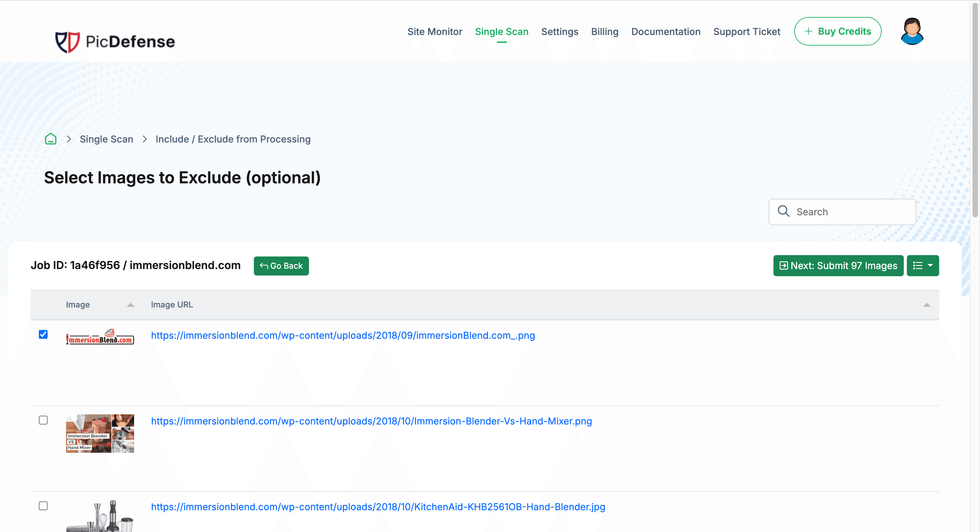The height and width of the screenshot is (532, 980).
Task: Open the list options dropdown button
Action: point(922,265)
